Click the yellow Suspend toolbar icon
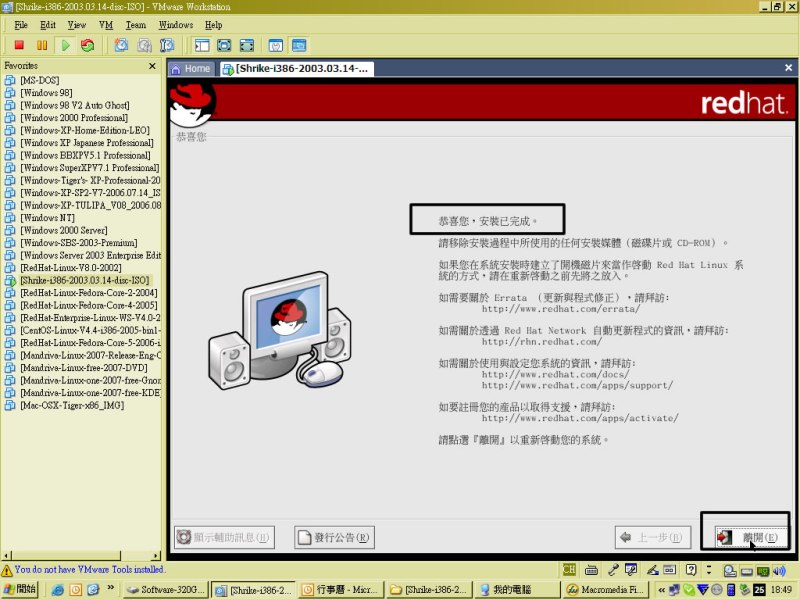Viewport: 800px width, 600px height. pyautogui.click(x=42, y=45)
